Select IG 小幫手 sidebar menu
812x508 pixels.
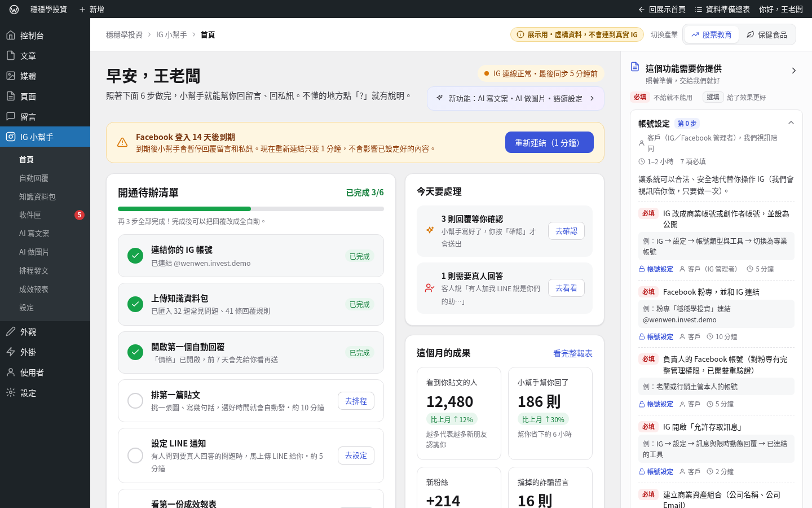pos(45,137)
